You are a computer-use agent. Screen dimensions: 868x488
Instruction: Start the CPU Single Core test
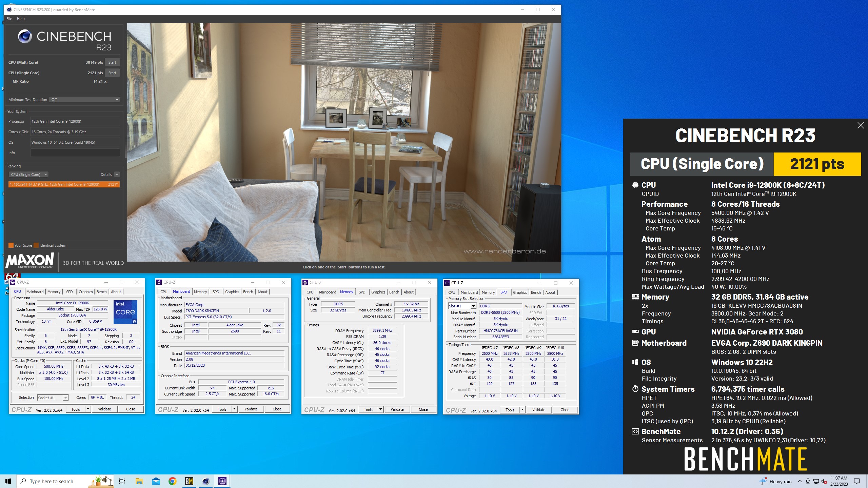[x=112, y=73]
